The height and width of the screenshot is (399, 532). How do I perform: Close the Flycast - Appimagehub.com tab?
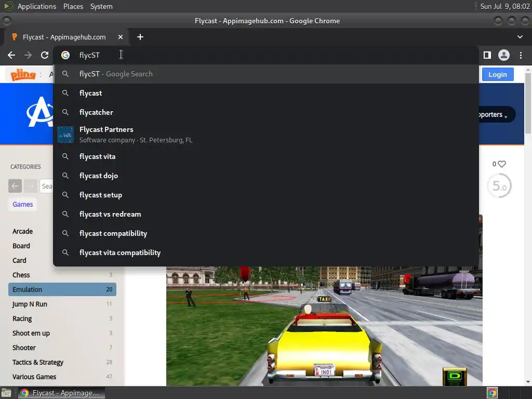pyautogui.click(x=121, y=37)
